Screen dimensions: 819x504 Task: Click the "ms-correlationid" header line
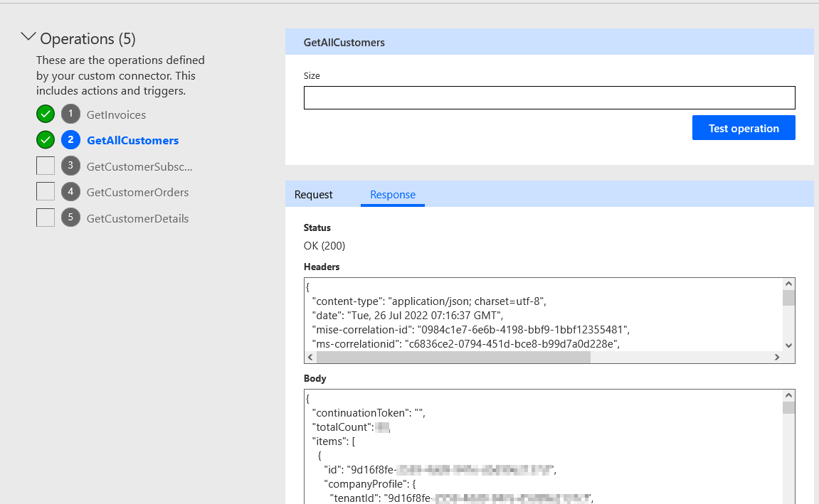465,344
